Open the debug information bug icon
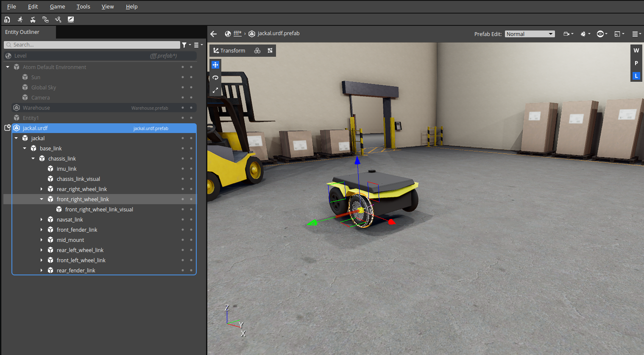Image resolution: width=644 pixels, height=355 pixels. (x=583, y=33)
